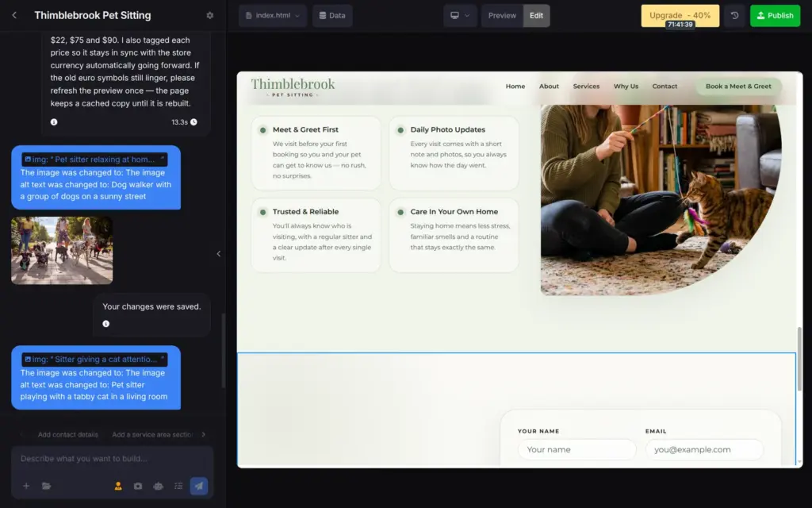Switch to Preview mode
Image resolution: width=812 pixels, height=508 pixels.
502,16
